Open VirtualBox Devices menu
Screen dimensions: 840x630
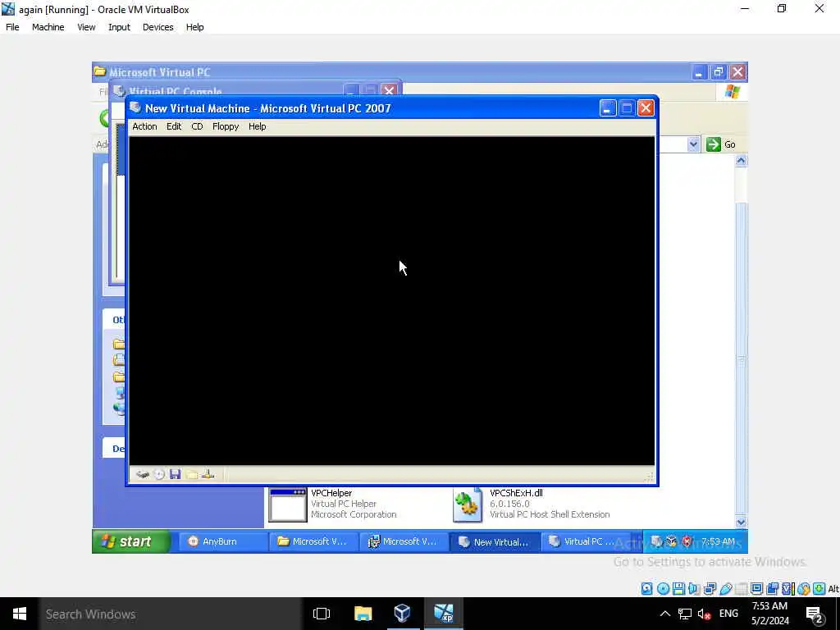tap(158, 27)
